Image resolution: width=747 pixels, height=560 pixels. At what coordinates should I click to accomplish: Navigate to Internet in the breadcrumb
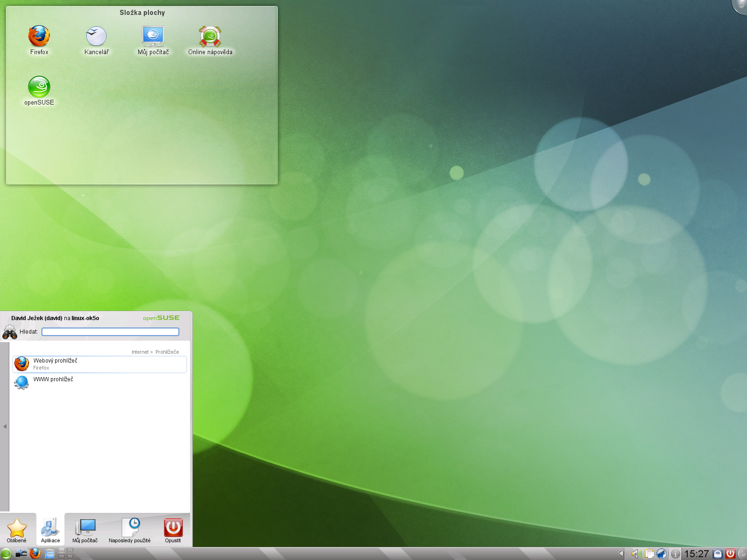[x=140, y=352]
